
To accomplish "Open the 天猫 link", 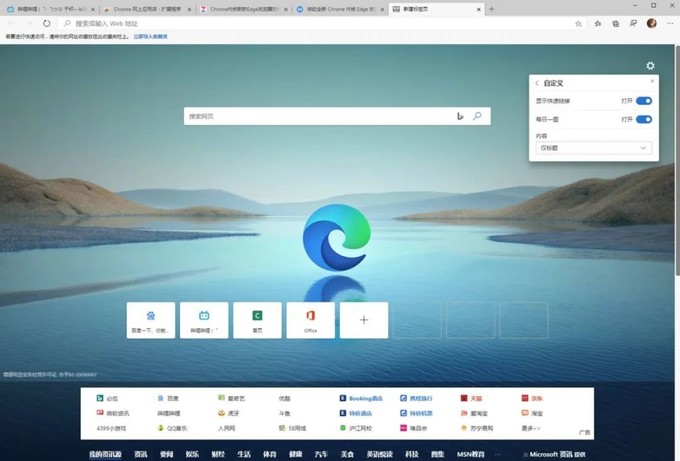I will tap(471, 398).
